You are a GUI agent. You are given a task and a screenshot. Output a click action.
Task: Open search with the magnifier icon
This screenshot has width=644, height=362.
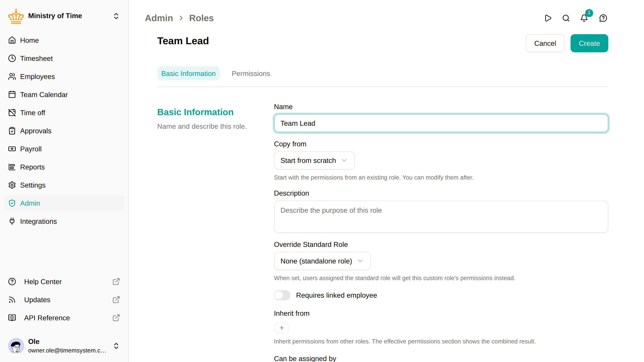pyautogui.click(x=566, y=18)
